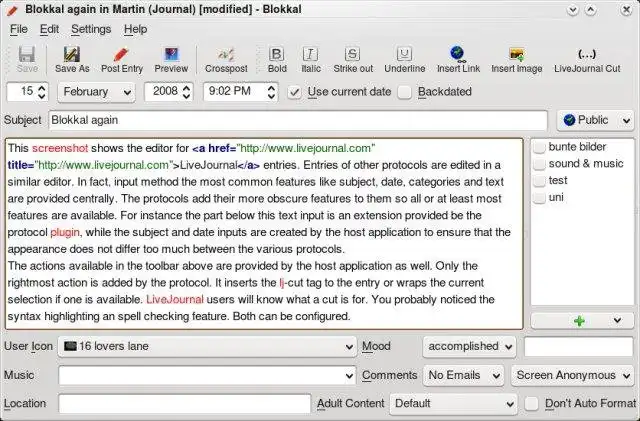Click the red word plugin in editor
This screenshot has height=421, width=640.
[65, 232]
